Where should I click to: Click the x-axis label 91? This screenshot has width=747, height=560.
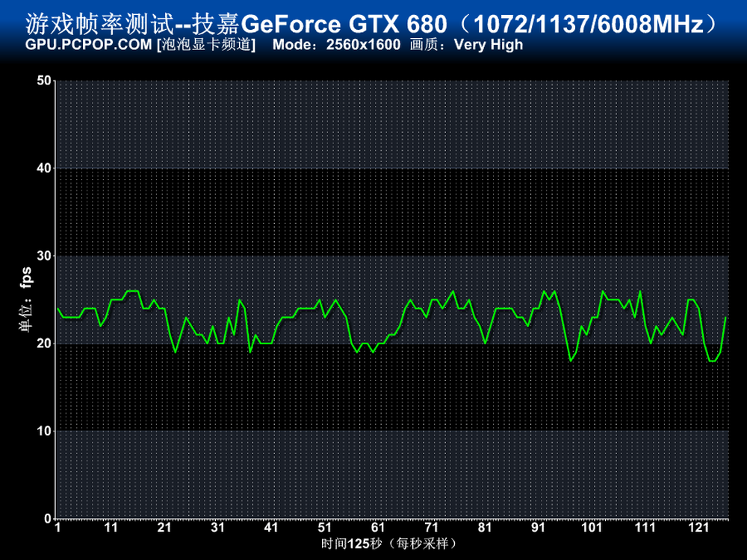point(538,528)
